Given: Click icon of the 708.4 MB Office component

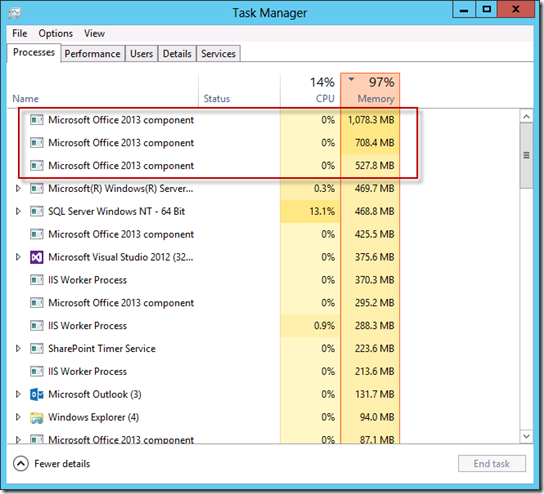Looking at the screenshot, I should (36, 143).
